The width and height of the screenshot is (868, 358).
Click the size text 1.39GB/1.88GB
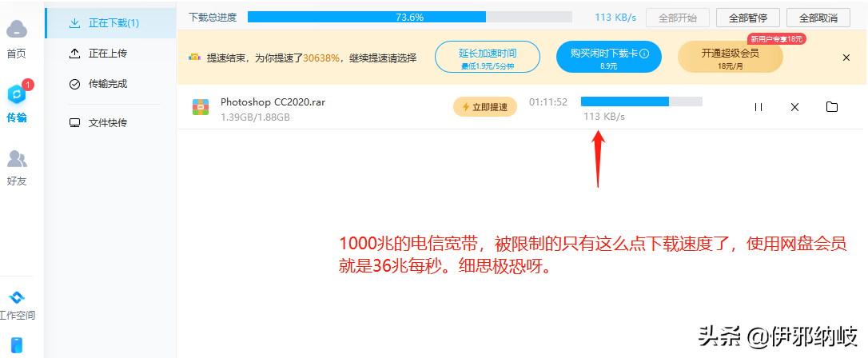(255, 117)
